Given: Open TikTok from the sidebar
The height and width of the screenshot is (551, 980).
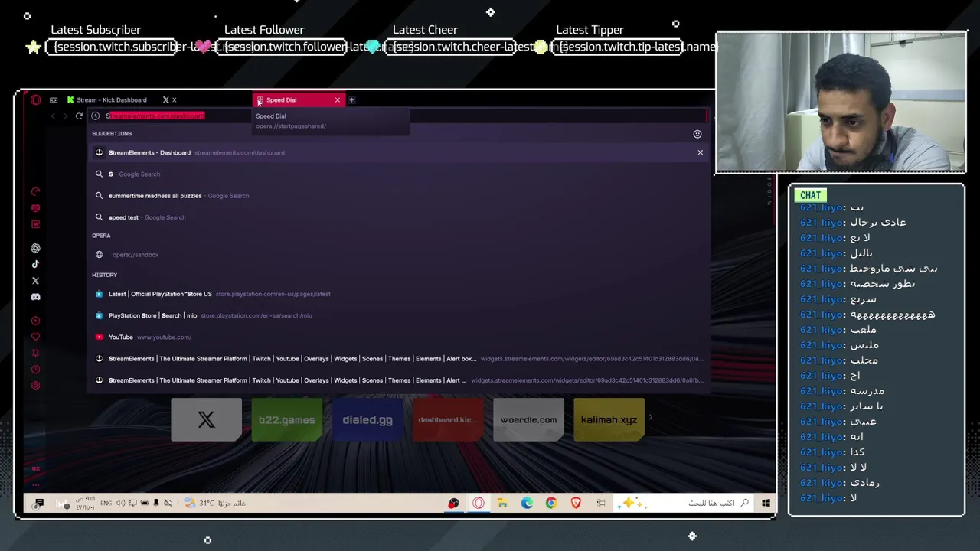Looking at the screenshot, I should pos(35,264).
